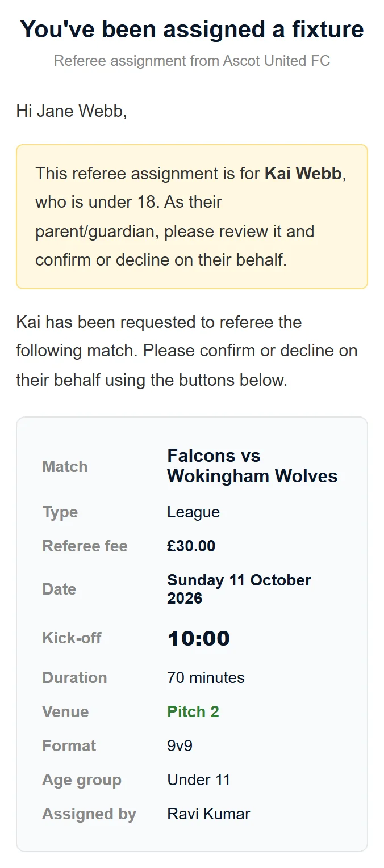Image resolution: width=384 pixels, height=868 pixels.
Task: Click the yellow under-18 guardian notice box
Action: [192, 217]
